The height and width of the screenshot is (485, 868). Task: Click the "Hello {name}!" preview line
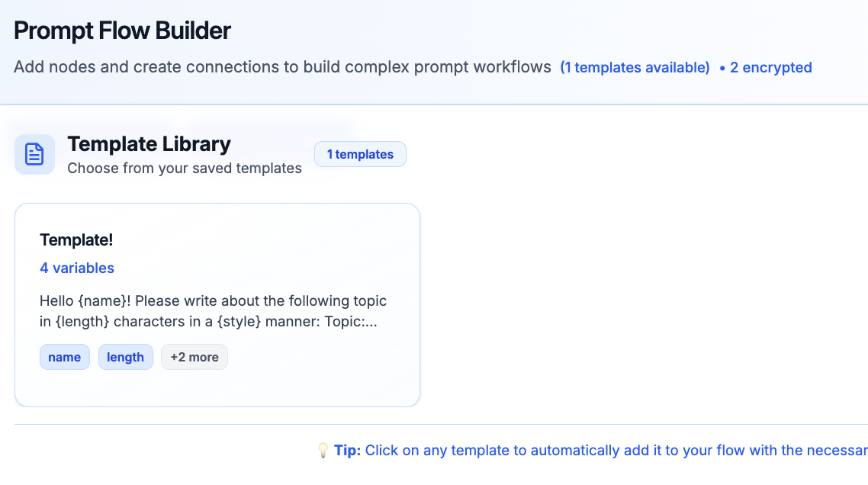click(213, 300)
